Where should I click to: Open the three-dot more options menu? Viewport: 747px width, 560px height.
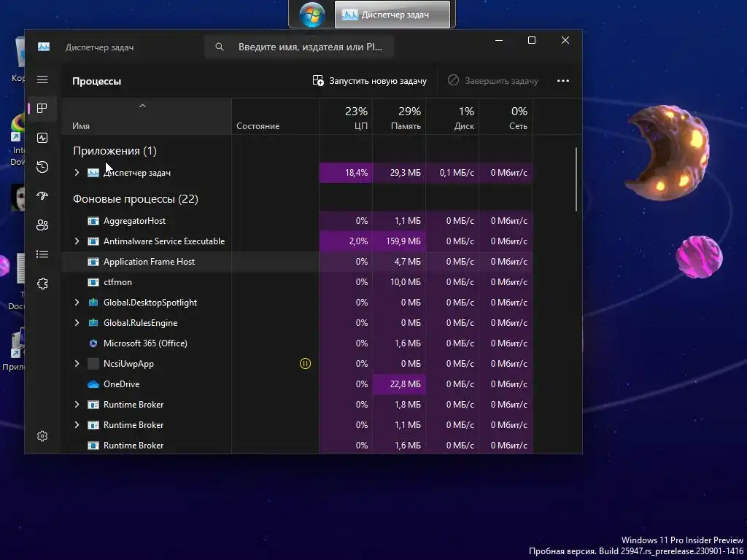coord(563,80)
